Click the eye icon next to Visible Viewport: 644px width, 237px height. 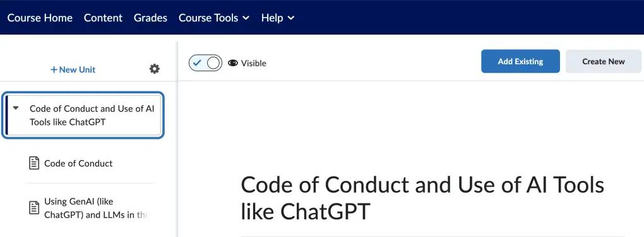click(233, 63)
